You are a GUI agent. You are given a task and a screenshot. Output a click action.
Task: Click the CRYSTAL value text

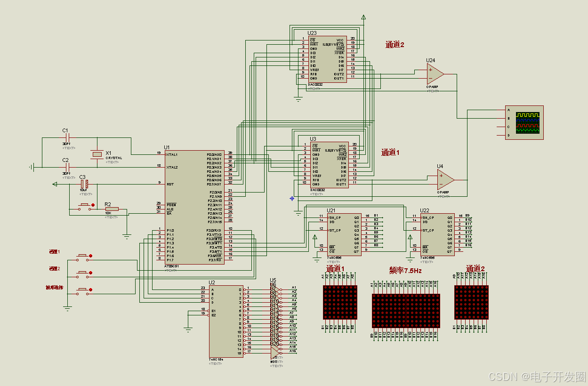pyautogui.click(x=113, y=158)
